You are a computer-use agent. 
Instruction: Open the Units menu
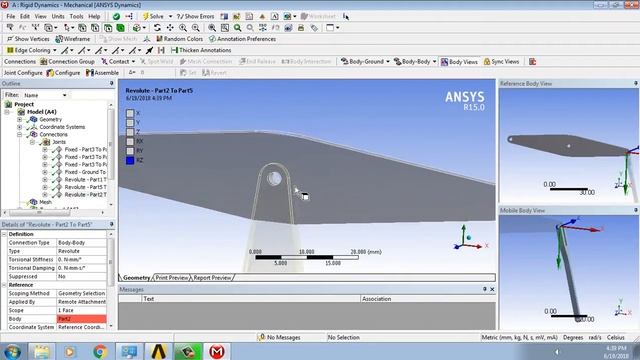pos(58,16)
